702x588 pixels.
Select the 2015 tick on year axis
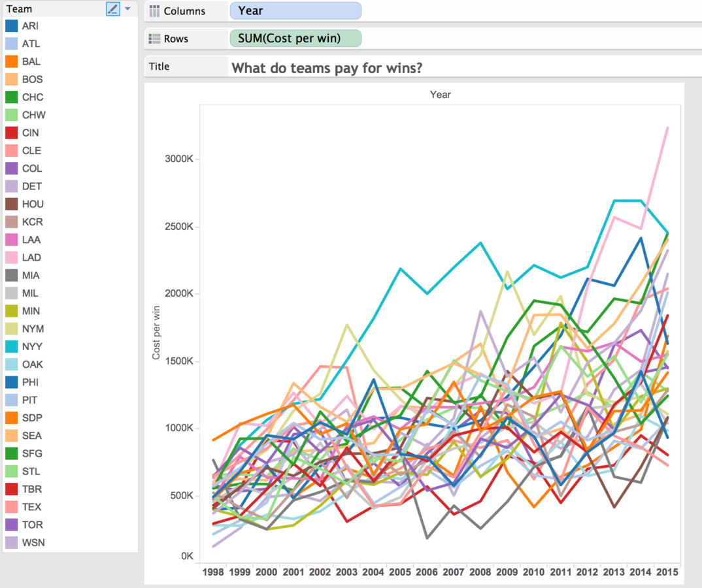tap(667, 572)
